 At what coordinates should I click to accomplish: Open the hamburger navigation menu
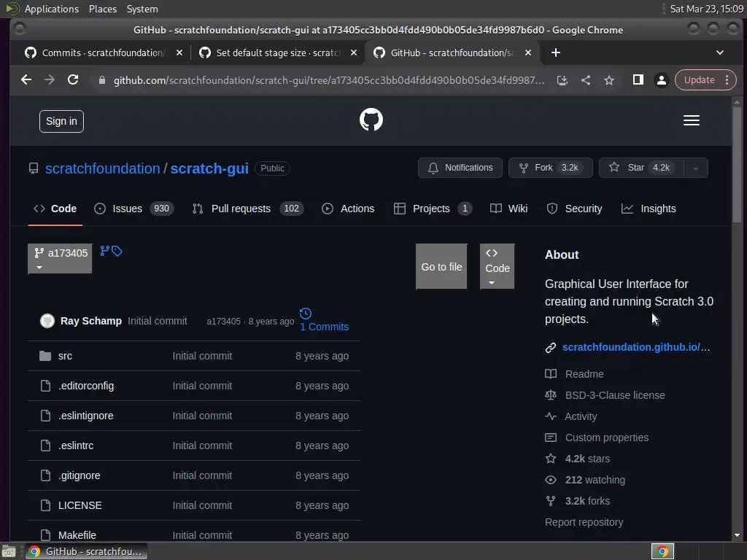click(x=692, y=120)
